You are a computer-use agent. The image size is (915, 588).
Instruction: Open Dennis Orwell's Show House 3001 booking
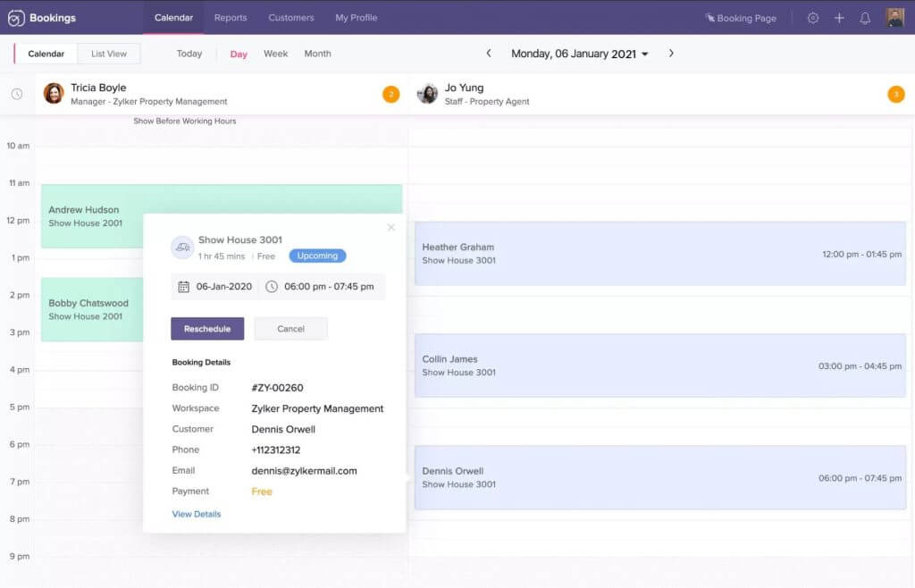coord(661,478)
